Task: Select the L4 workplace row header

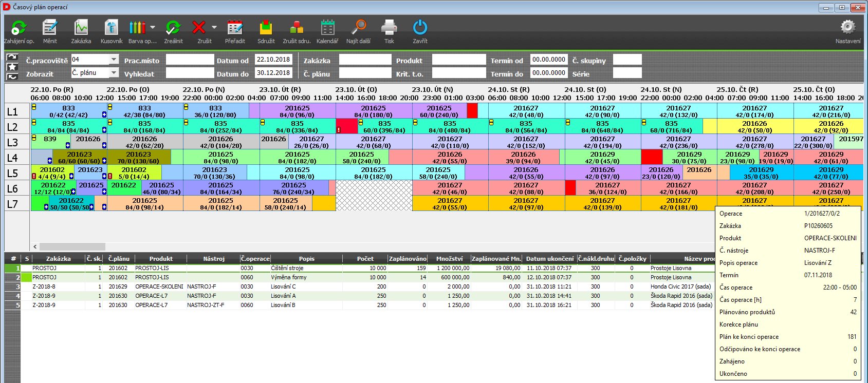Action: pos(17,157)
